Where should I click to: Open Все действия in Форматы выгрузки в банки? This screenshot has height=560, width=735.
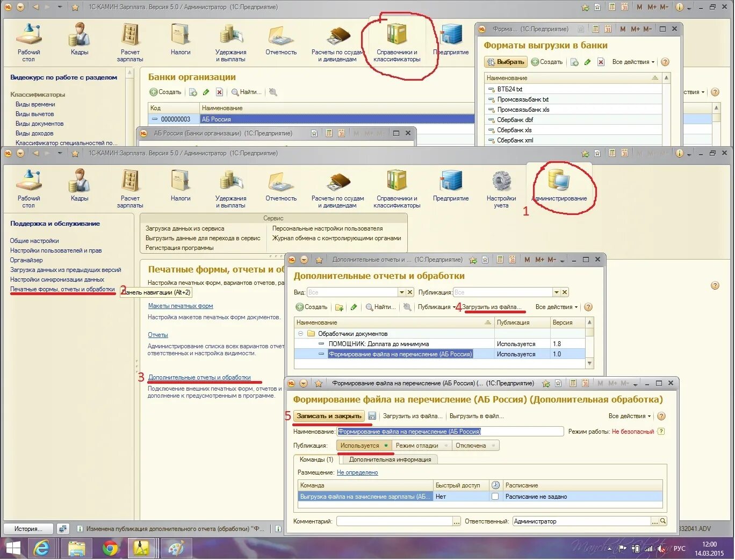633,62
